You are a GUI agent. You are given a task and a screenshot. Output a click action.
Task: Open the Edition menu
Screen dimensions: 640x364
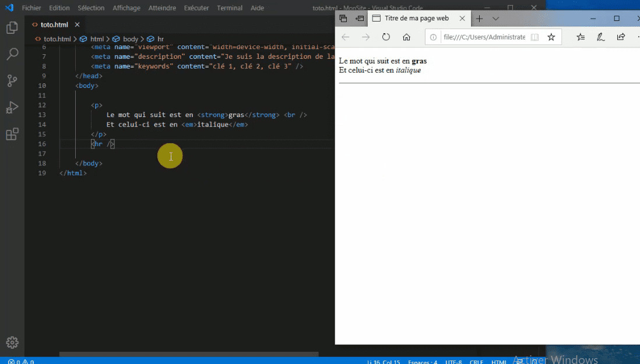(x=59, y=8)
